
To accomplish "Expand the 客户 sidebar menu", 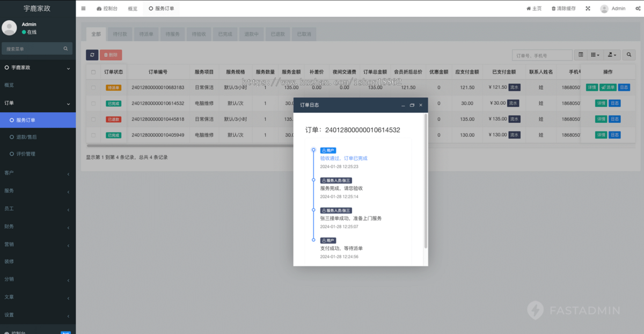I will [x=38, y=173].
